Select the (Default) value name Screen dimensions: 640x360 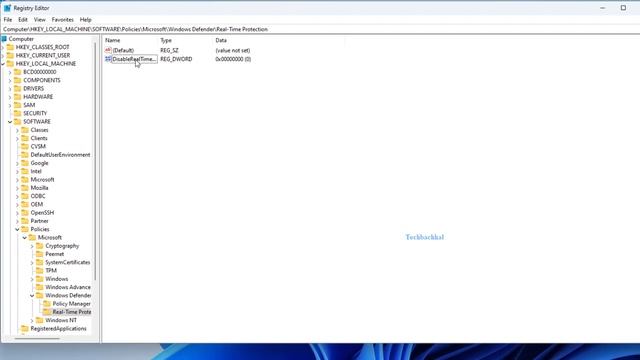123,50
